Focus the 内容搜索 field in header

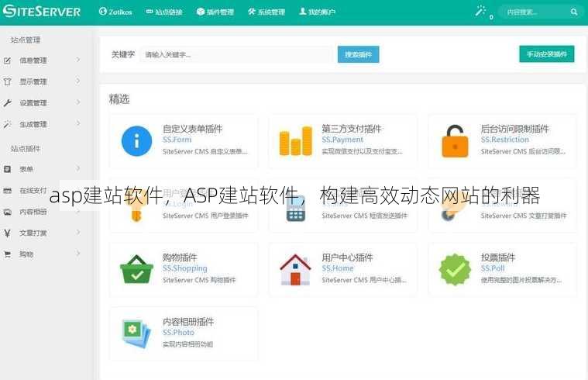[536, 12]
